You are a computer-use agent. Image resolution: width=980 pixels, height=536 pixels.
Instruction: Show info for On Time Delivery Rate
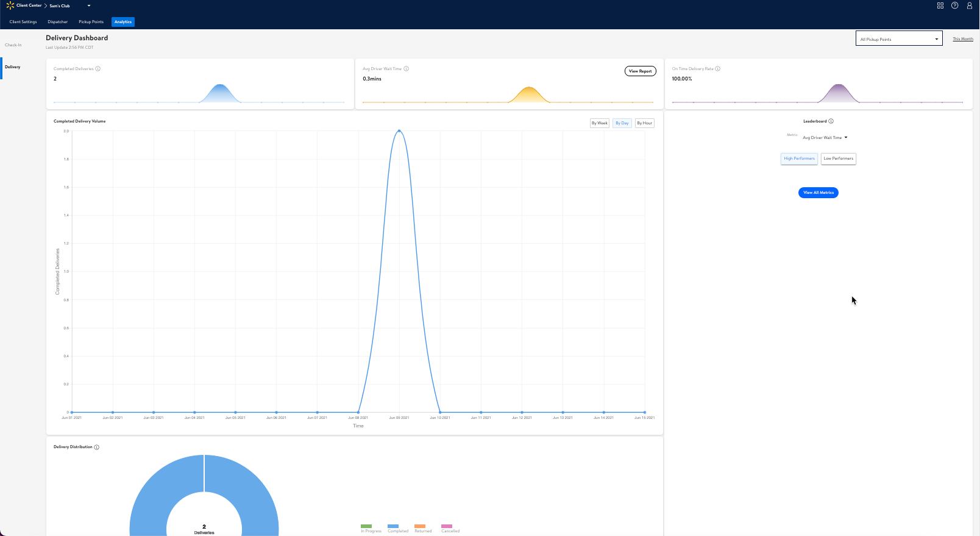pos(718,69)
